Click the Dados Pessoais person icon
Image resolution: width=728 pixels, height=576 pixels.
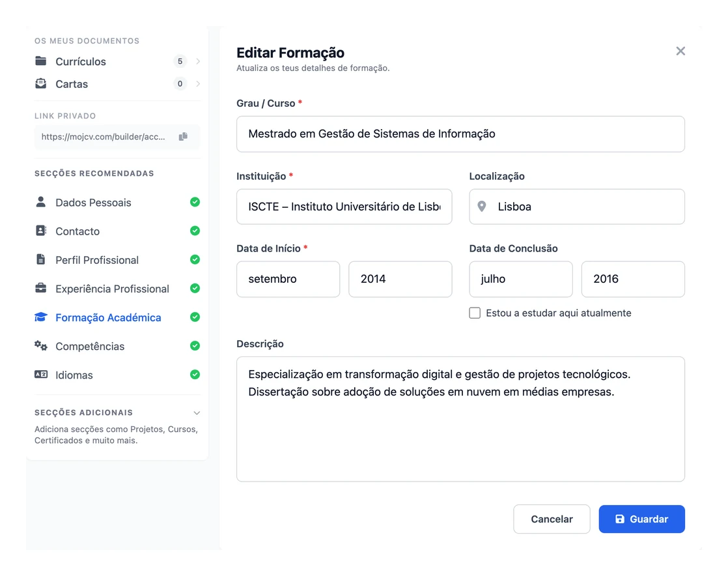[41, 202]
